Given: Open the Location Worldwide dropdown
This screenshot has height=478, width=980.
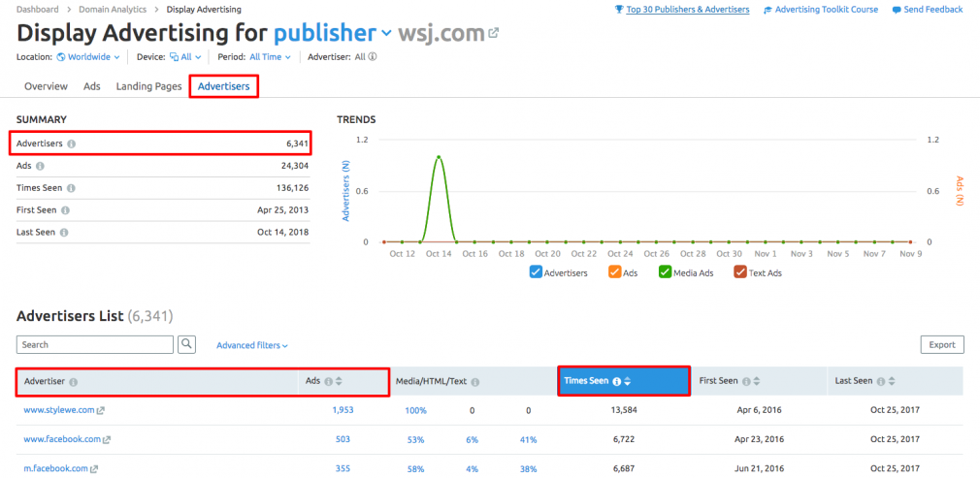Looking at the screenshot, I should point(88,57).
